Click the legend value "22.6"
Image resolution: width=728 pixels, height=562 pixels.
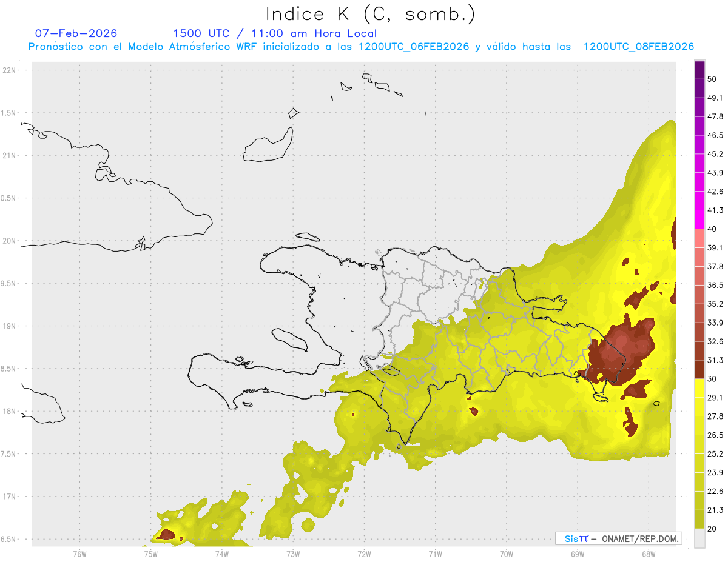tap(715, 492)
